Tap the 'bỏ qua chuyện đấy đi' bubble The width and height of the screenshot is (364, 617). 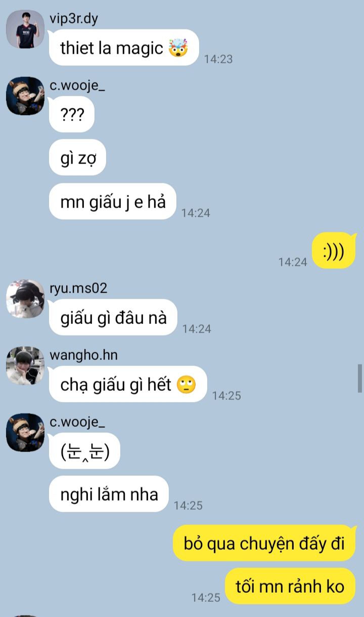264,543
